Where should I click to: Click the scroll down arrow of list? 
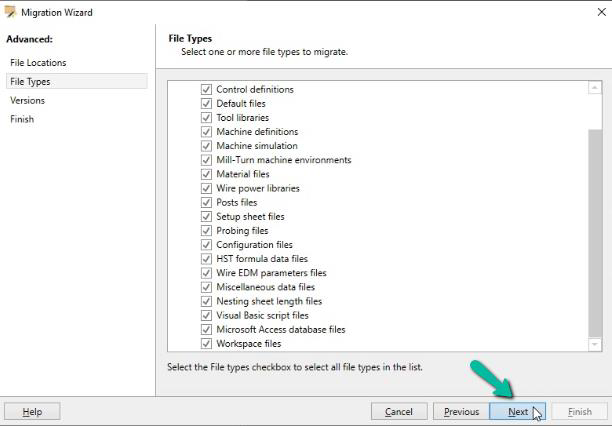point(594,344)
